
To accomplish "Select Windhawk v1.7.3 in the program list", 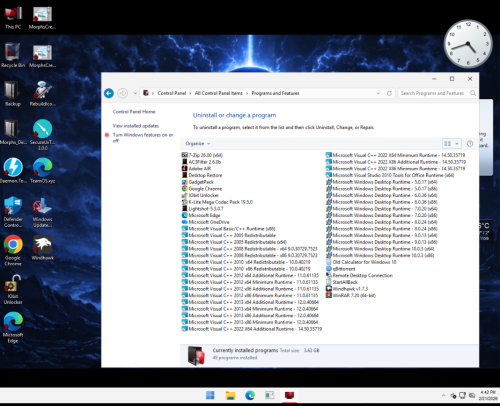I will pyautogui.click(x=347, y=289).
